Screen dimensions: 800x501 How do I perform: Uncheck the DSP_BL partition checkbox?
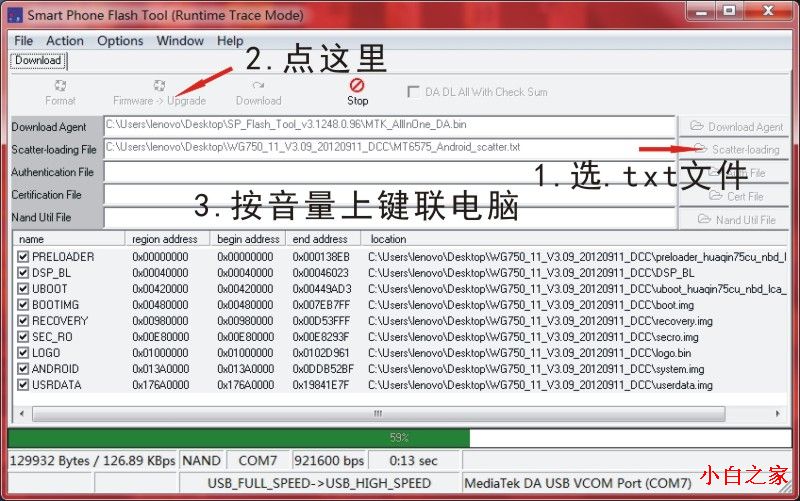(x=23, y=272)
